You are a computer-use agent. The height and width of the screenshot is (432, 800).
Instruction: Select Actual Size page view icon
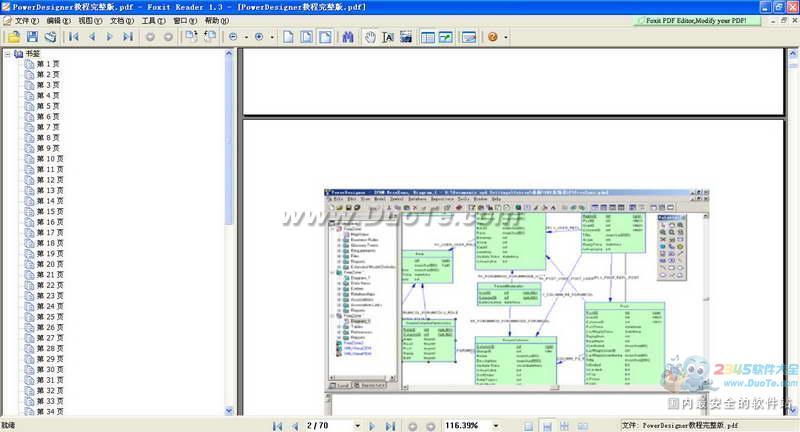[x=288, y=37]
